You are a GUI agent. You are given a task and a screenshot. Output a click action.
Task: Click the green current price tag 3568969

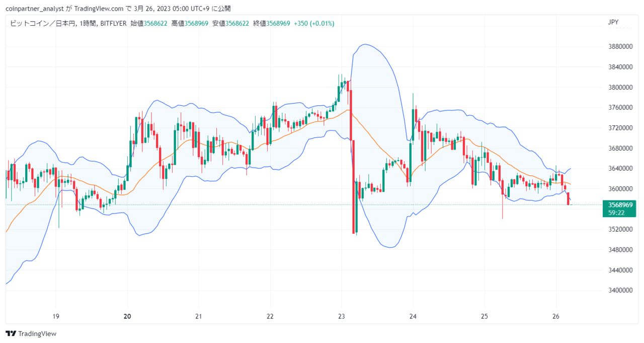point(620,205)
